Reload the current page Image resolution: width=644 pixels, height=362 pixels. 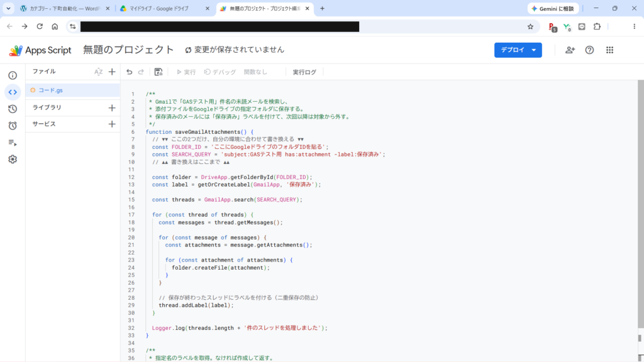pyautogui.click(x=40, y=26)
